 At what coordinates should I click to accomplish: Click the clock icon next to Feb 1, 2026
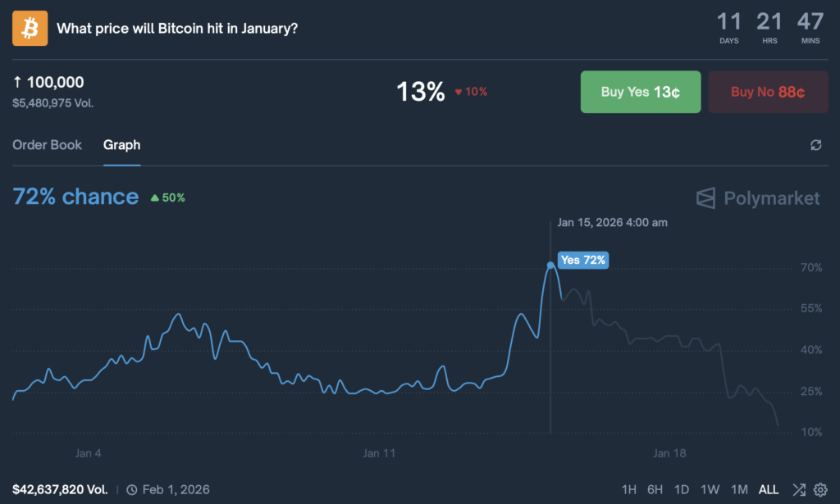(x=131, y=490)
